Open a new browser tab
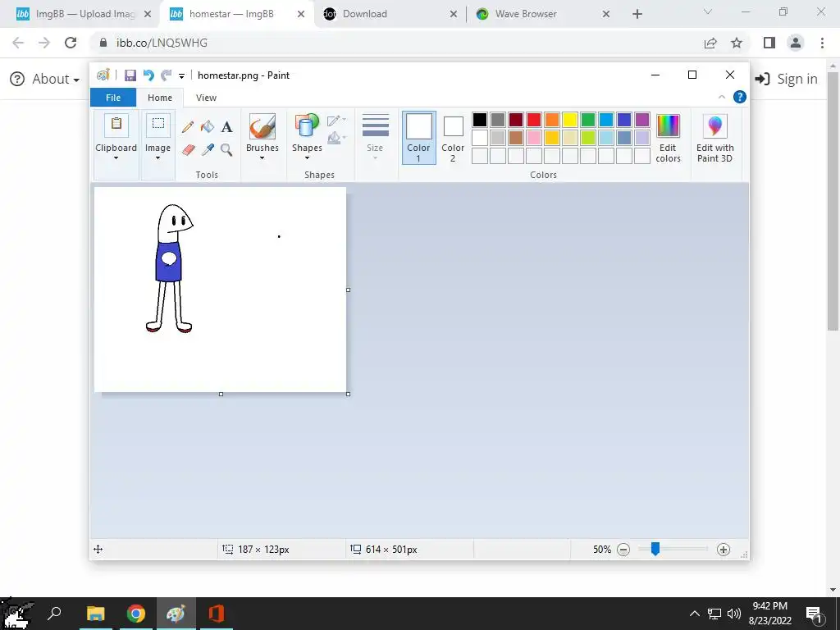840x630 pixels. coord(637,14)
